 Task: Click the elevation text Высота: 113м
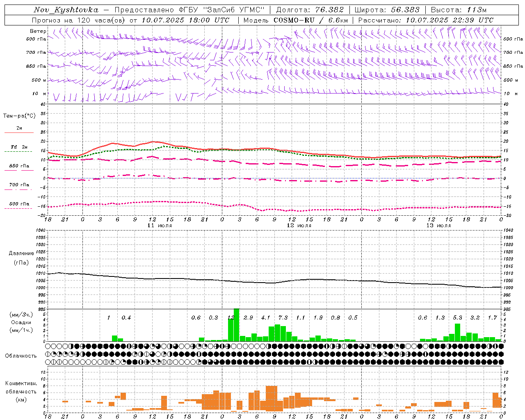coord(459,10)
